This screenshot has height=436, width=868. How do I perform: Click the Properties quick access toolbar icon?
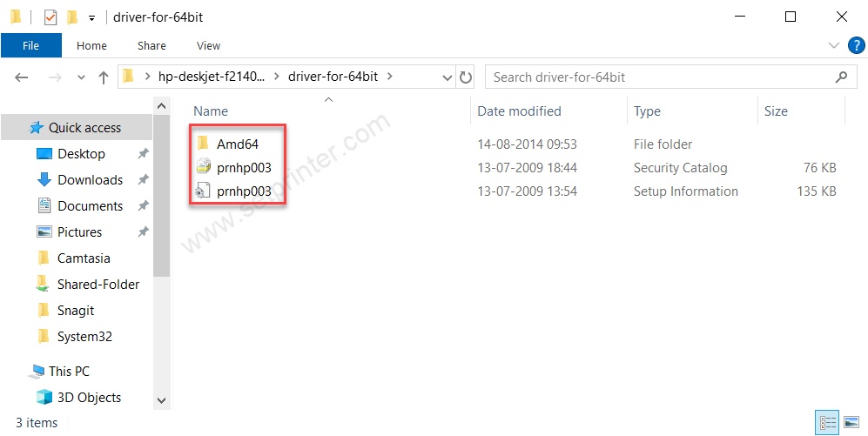50,17
